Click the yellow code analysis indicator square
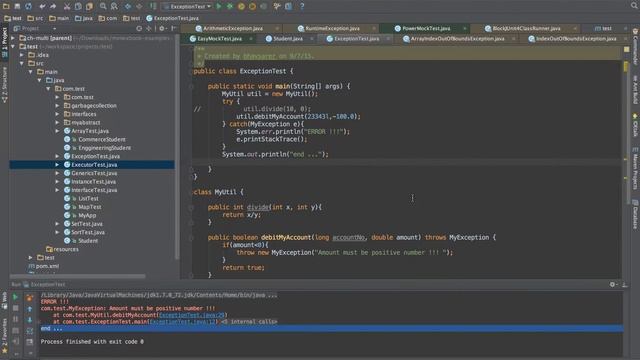The height and width of the screenshot is (360, 640). [x=626, y=49]
